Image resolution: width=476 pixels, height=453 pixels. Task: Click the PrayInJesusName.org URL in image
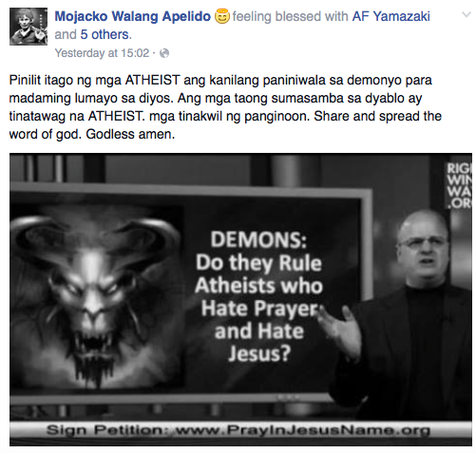click(302, 430)
